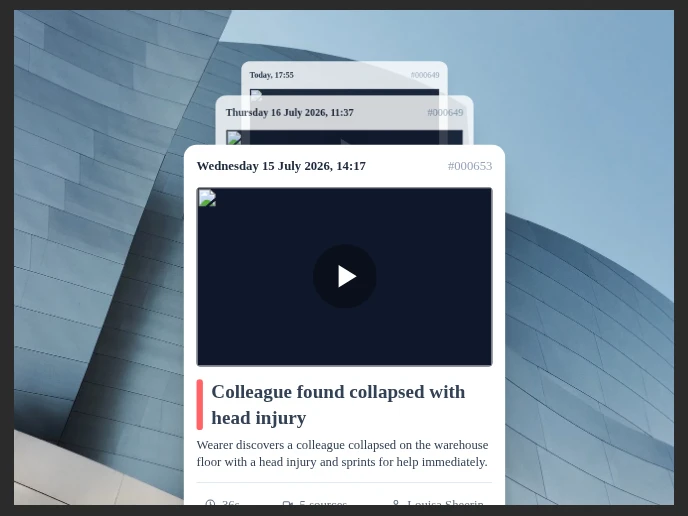Click the 'Wearer discovers a colleague' description text
The width and height of the screenshot is (688, 516).
342,453
